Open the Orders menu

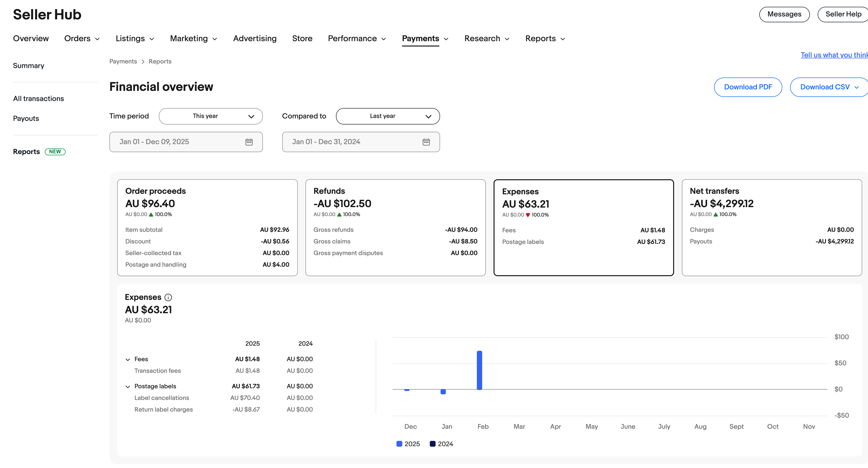click(x=82, y=39)
